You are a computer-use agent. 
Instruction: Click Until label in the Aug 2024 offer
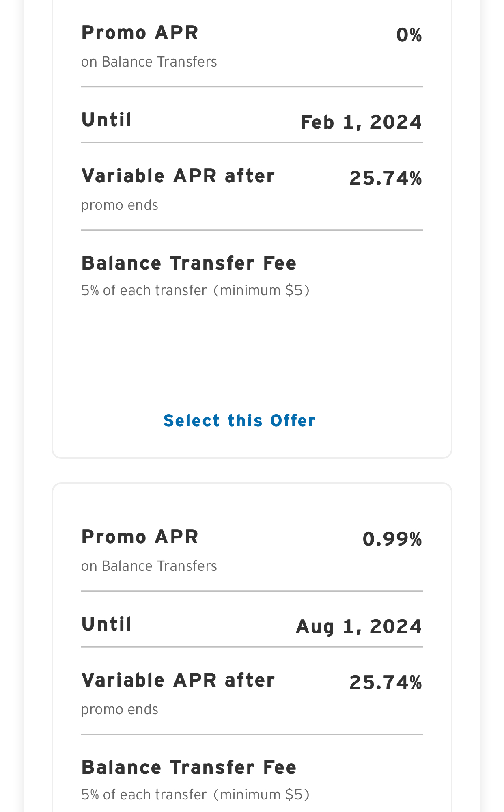106,624
